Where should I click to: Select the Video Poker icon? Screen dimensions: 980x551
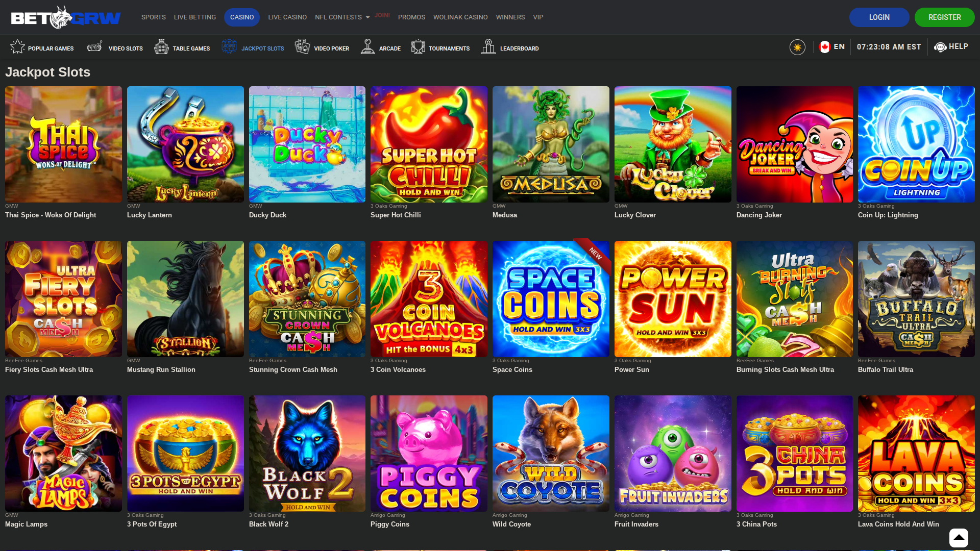pyautogui.click(x=302, y=46)
